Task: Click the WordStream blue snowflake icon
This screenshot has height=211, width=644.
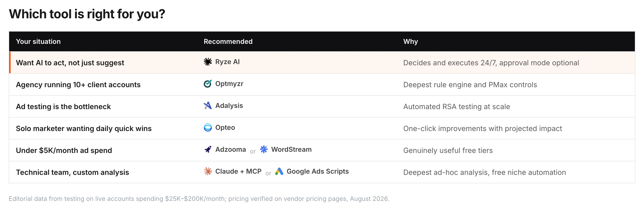Action: (264, 149)
